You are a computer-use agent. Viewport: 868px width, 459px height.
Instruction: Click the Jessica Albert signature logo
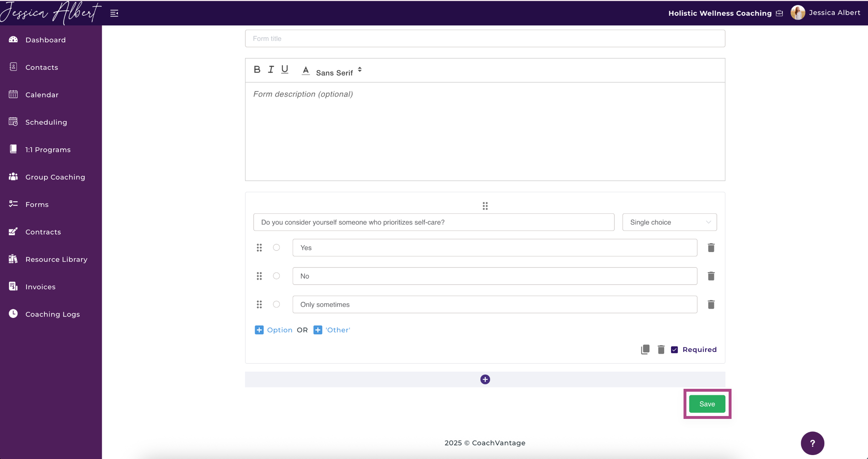51,13
